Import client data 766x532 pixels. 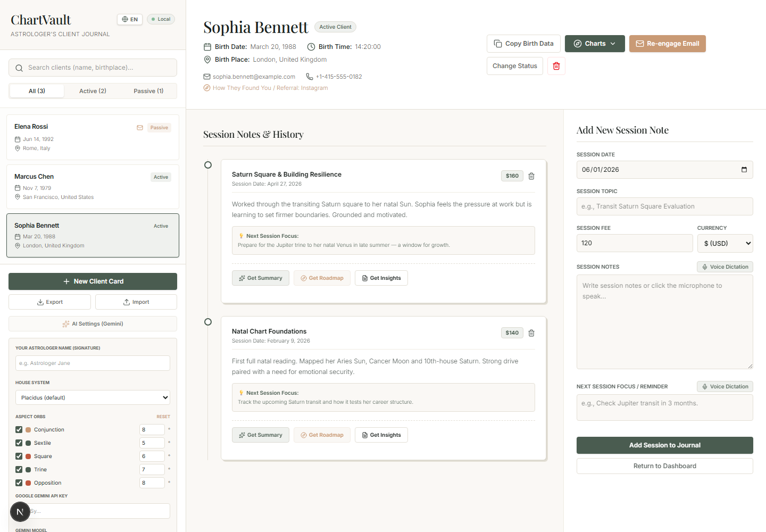pos(136,302)
